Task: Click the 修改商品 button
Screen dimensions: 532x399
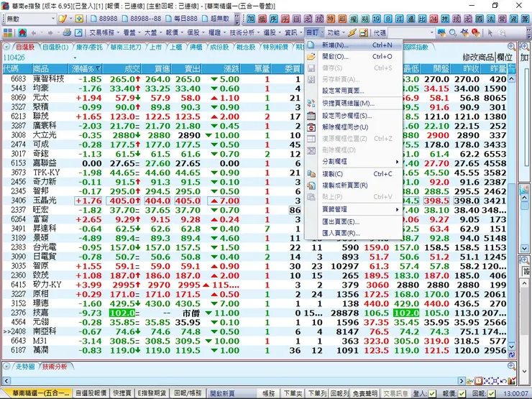Action: pos(478,58)
